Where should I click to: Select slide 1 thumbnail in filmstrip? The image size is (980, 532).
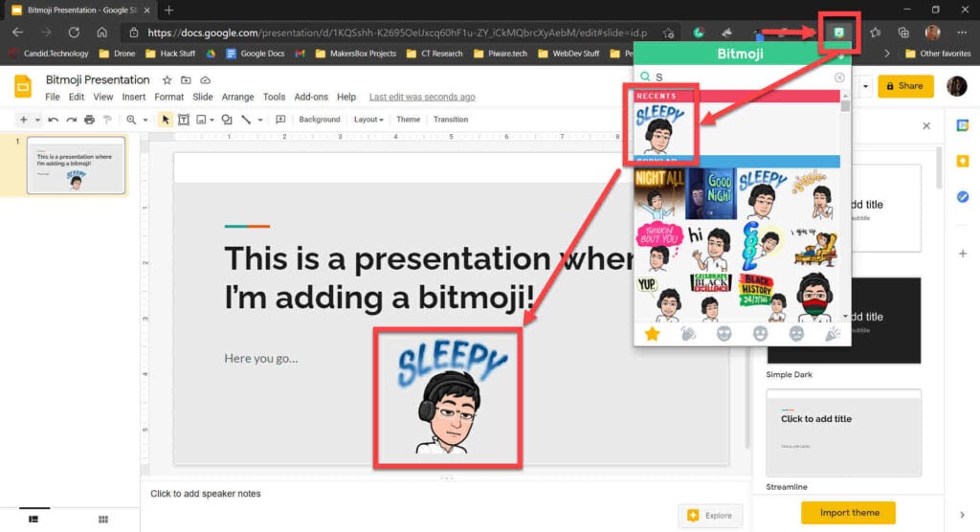(x=76, y=165)
